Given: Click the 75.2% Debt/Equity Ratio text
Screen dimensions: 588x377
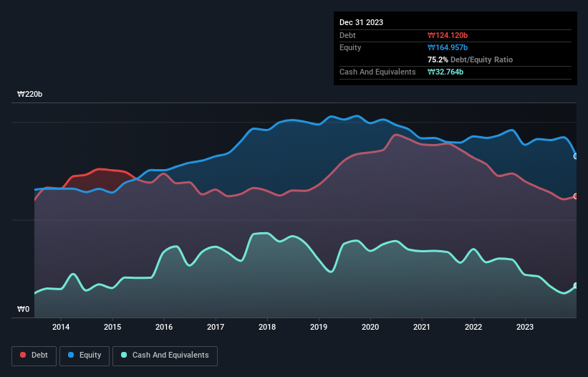Looking at the screenshot, I should 470,59.
